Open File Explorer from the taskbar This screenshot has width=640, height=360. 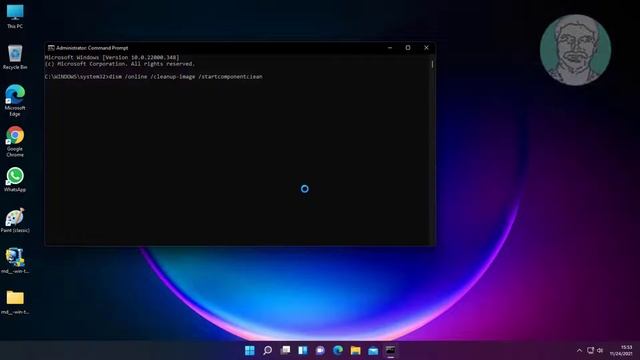click(x=356, y=350)
